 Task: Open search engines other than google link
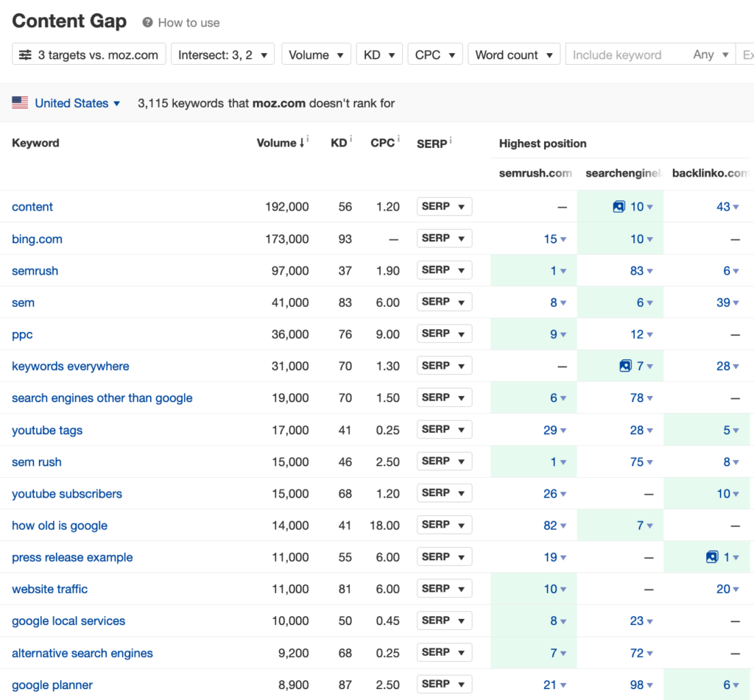[102, 398]
